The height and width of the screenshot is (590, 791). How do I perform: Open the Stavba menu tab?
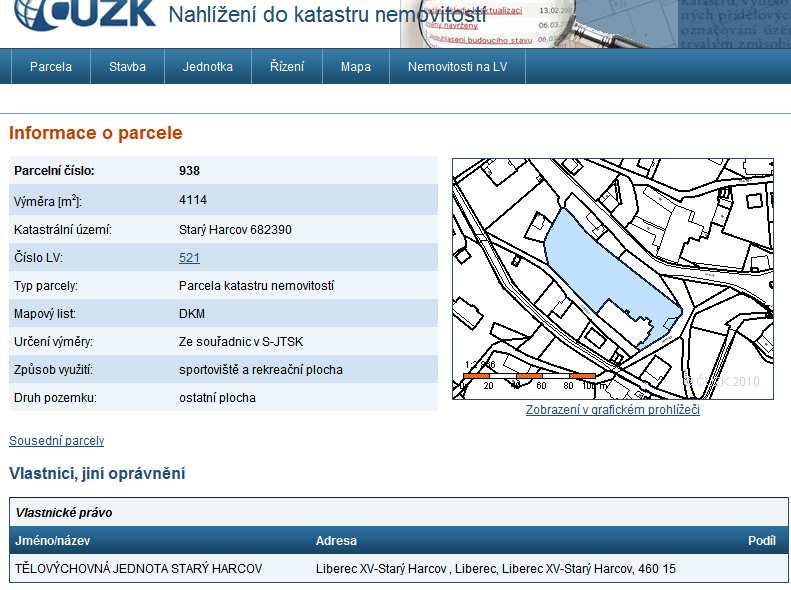point(127,67)
